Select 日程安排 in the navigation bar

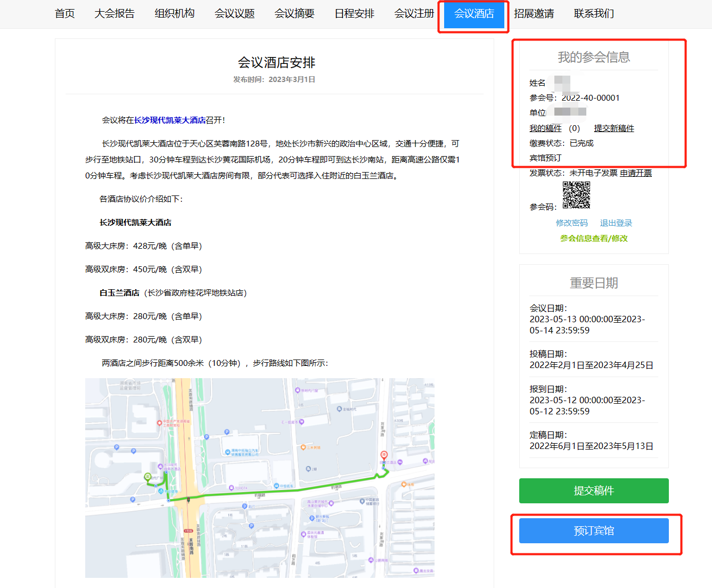354,14
